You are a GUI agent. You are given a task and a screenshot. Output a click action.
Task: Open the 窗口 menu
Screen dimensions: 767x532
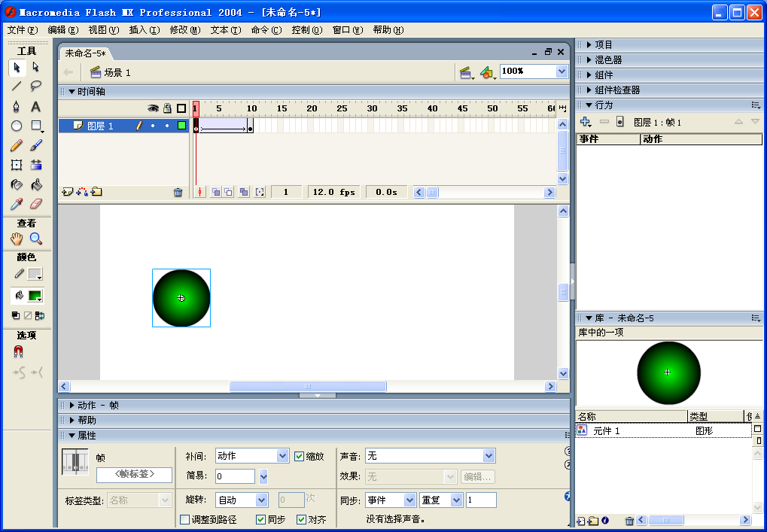347,30
